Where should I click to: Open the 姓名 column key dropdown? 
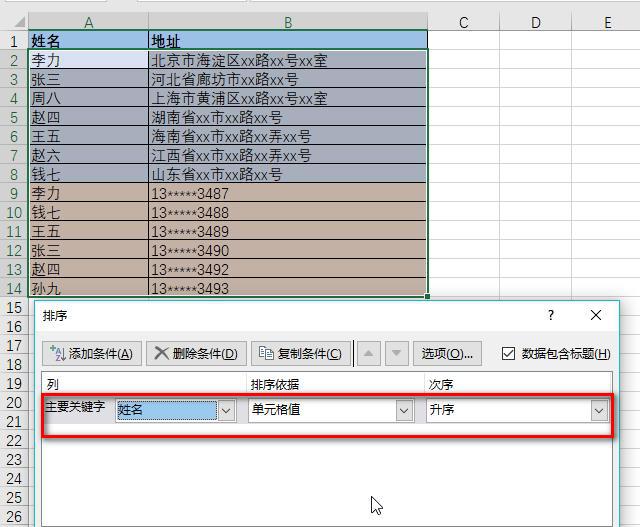pyautogui.click(x=227, y=410)
